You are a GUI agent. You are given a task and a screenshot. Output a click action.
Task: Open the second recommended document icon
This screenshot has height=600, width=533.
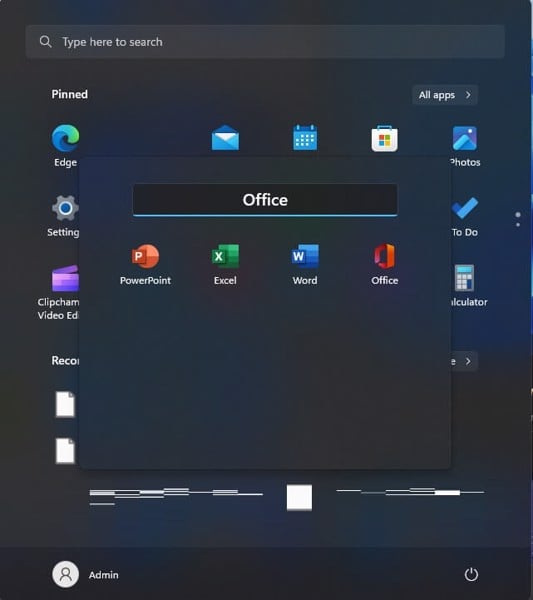click(x=65, y=451)
